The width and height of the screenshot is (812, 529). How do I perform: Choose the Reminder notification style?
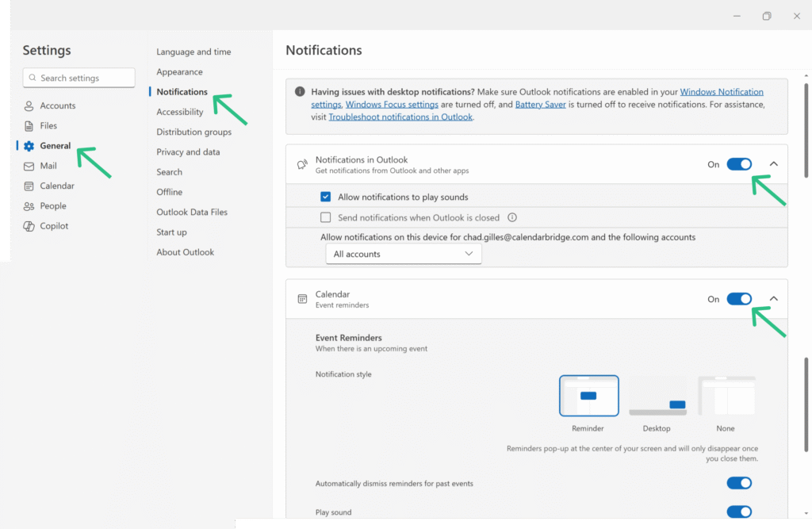coord(589,396)
